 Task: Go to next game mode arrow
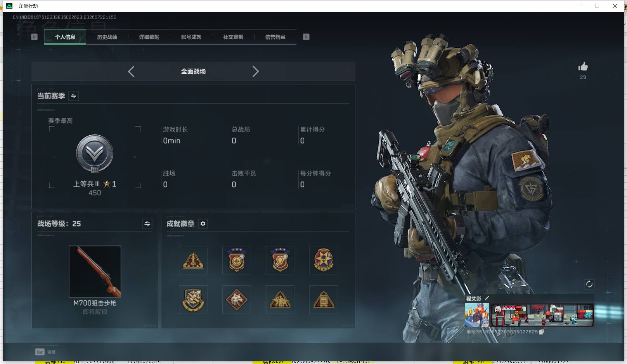point(255,71)
